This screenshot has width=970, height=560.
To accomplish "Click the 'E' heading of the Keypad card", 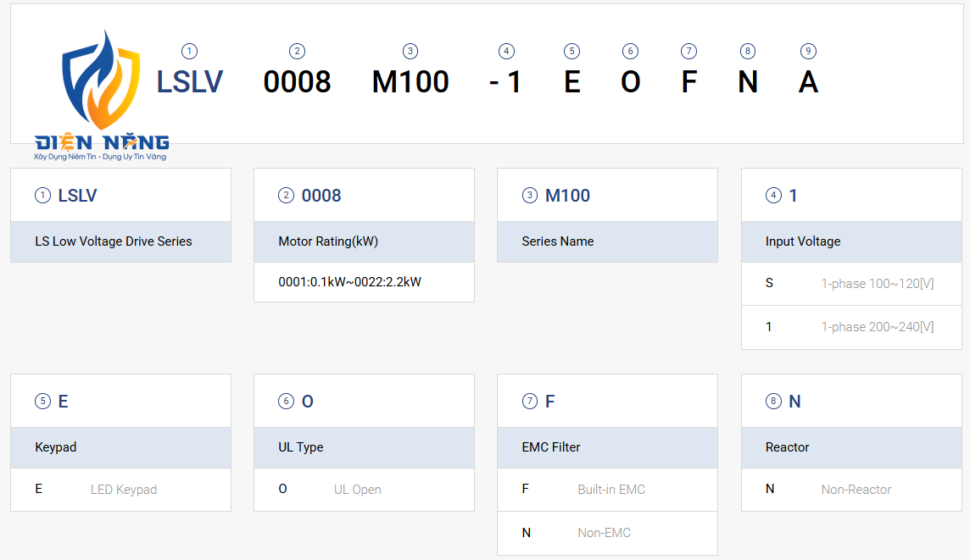I will [x=63, y=402].
